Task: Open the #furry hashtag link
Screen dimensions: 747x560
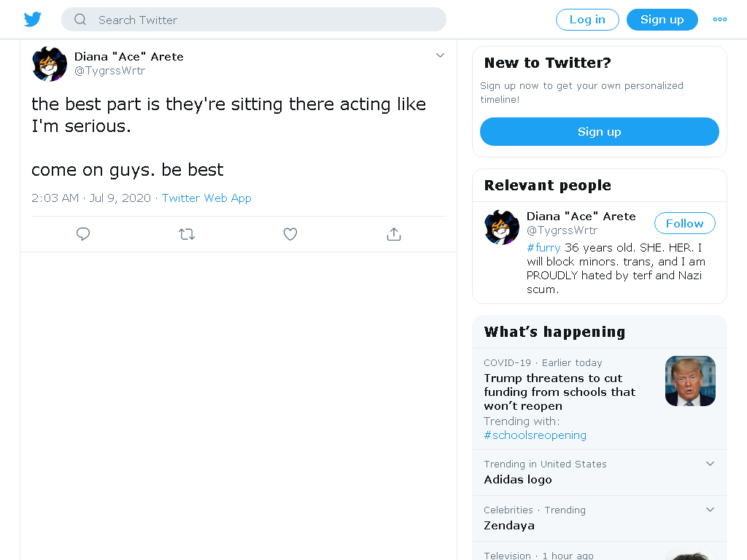Action: coord(543,248)
